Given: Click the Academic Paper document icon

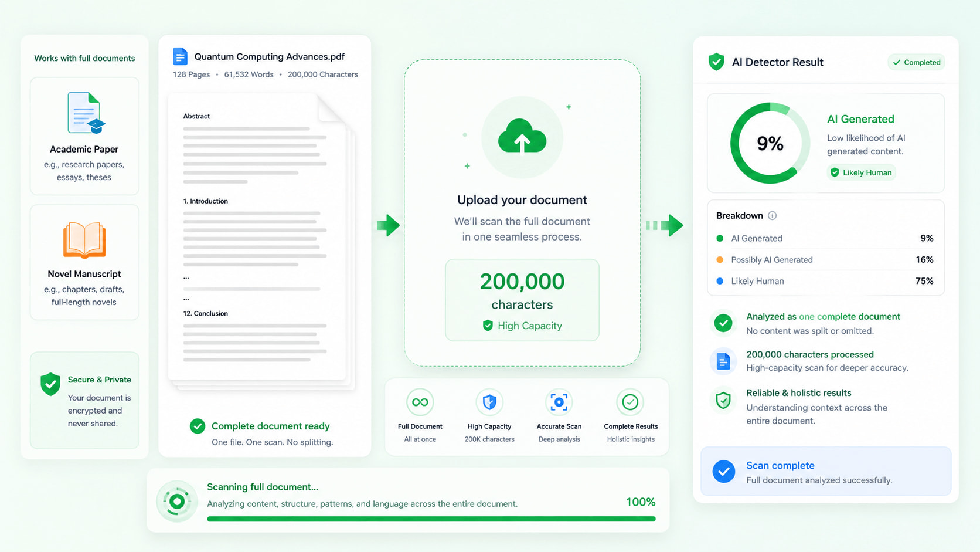Looking at the screenshot, I should point(86,113).
